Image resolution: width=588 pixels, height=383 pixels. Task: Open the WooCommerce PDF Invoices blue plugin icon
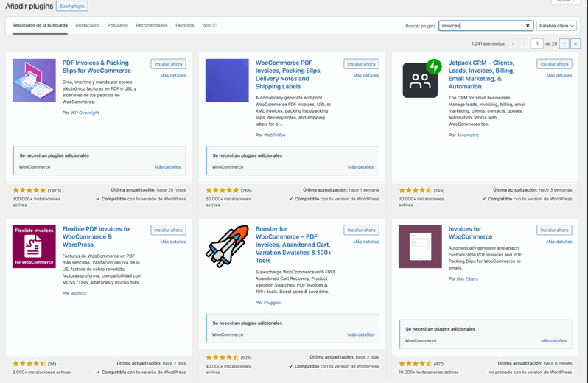click(x=227, y=80)
